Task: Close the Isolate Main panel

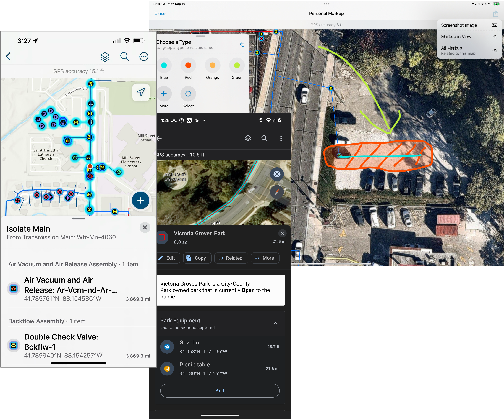Action: point(145,227)
